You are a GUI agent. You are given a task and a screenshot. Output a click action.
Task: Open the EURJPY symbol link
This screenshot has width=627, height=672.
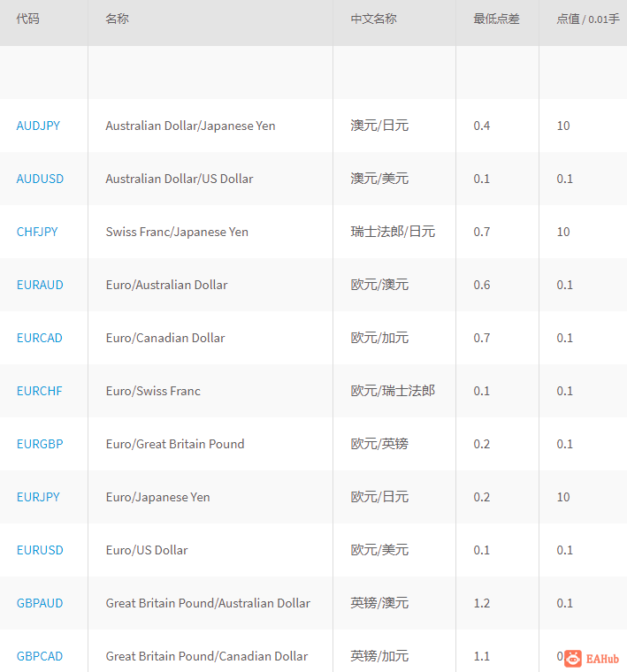point(38,497)
